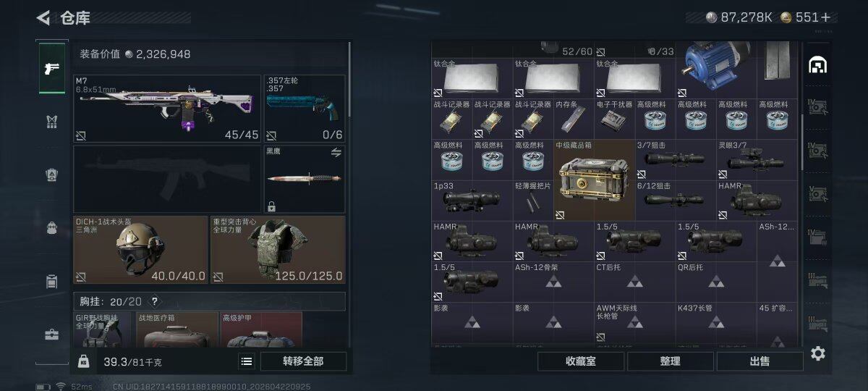Show help with the ? beside 胸挂
The width and height of the screenshot is (868, 391).
pyautogui.click(x=154, y=301)
